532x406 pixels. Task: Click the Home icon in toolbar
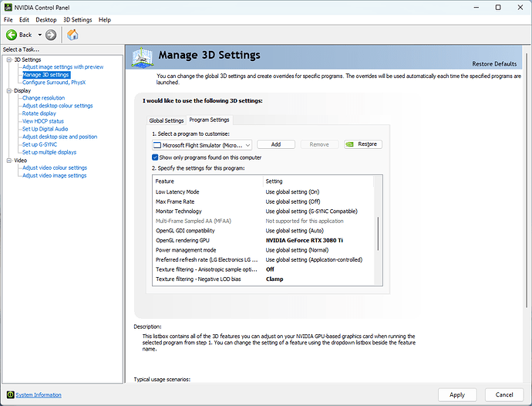(x=72, y=35)
